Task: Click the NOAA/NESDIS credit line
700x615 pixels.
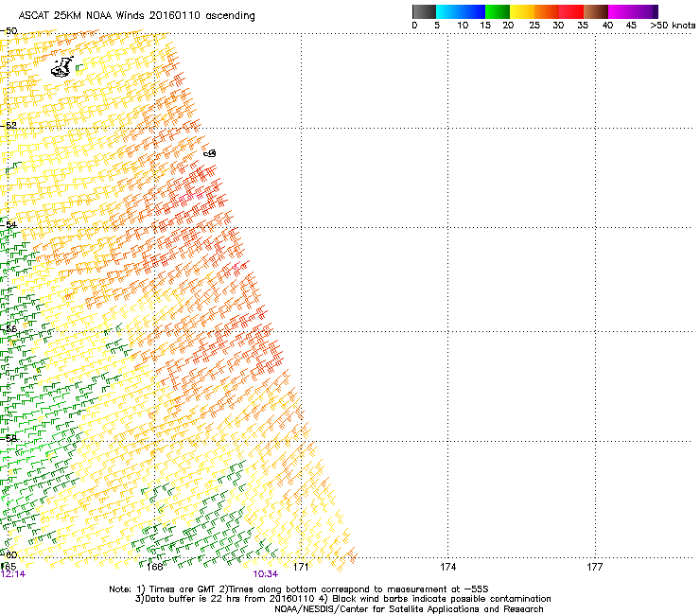Action: pyautogui.click(x=409, y=609)
